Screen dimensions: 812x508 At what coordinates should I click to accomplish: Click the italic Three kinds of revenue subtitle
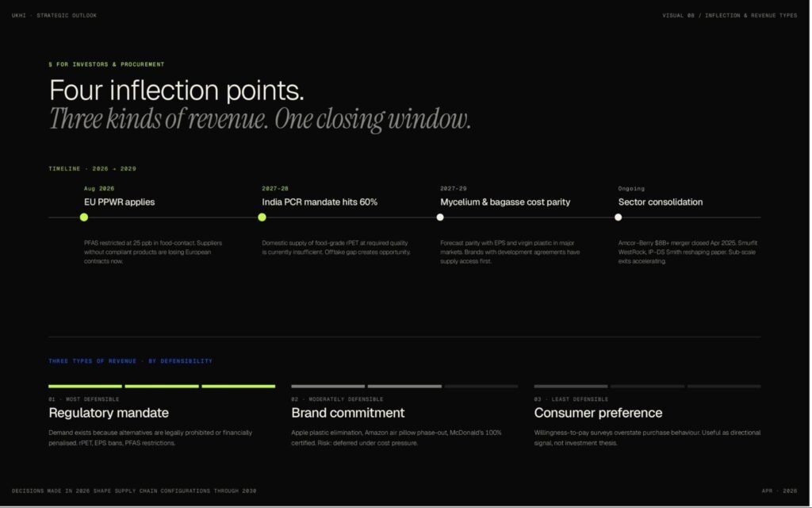260,119
